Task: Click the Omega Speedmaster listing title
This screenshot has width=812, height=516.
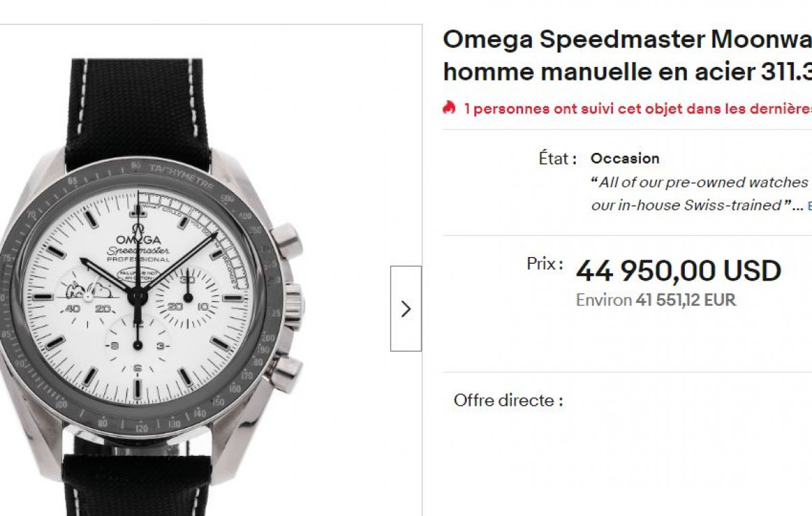Action: [627, 40]
